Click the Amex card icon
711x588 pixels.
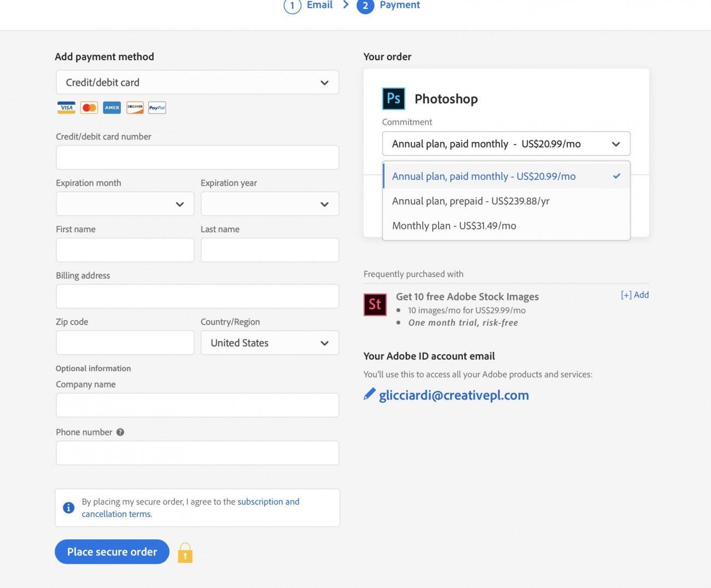pyautogui.click(x=112, y=108)
